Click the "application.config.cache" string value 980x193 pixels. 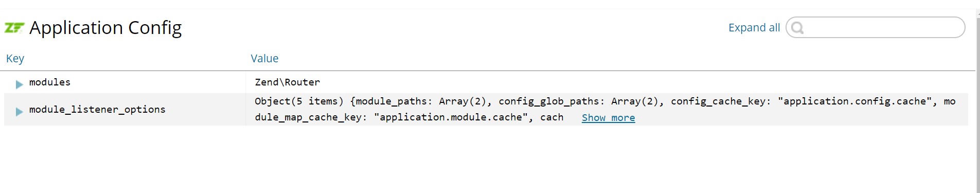pyautogui.click(x=854, y=101)
